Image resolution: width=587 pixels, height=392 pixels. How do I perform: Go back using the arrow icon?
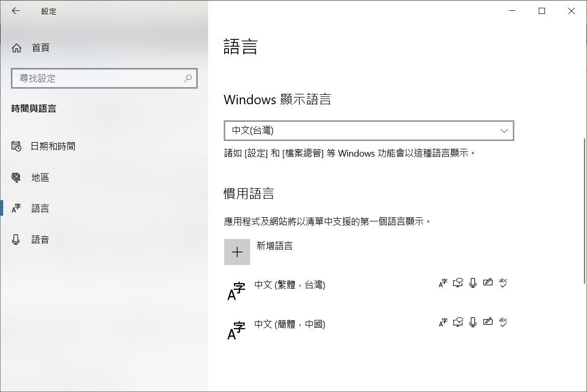[x=16, y=11]
